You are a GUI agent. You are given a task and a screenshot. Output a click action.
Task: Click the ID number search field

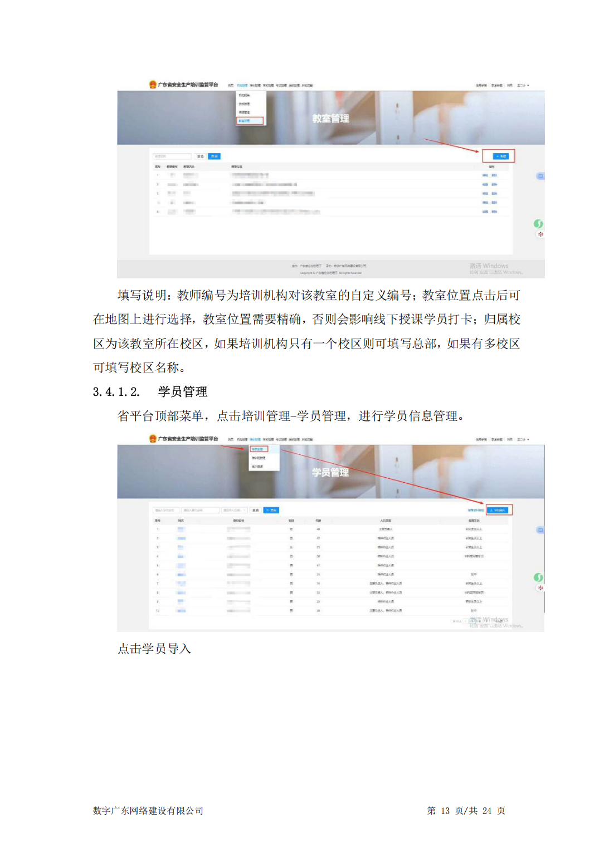pyautogui.click(x=200, y=510)
